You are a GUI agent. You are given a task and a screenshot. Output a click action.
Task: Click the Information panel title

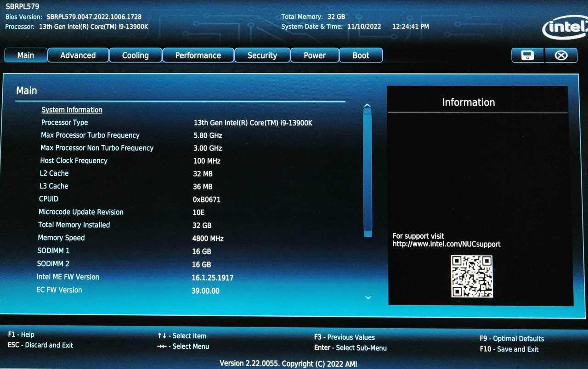click(x=469, y=102)
